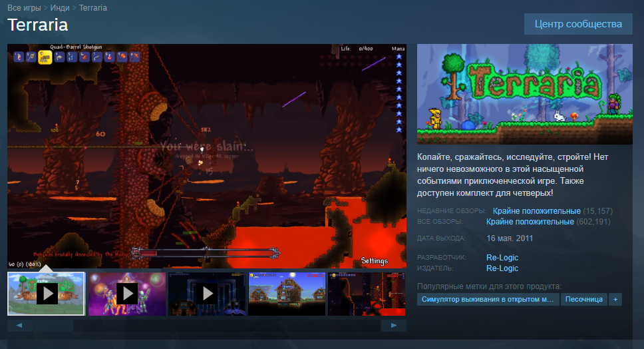
Task: Click the Популярные метки для этого продукта label
Action: coord(489,286)
